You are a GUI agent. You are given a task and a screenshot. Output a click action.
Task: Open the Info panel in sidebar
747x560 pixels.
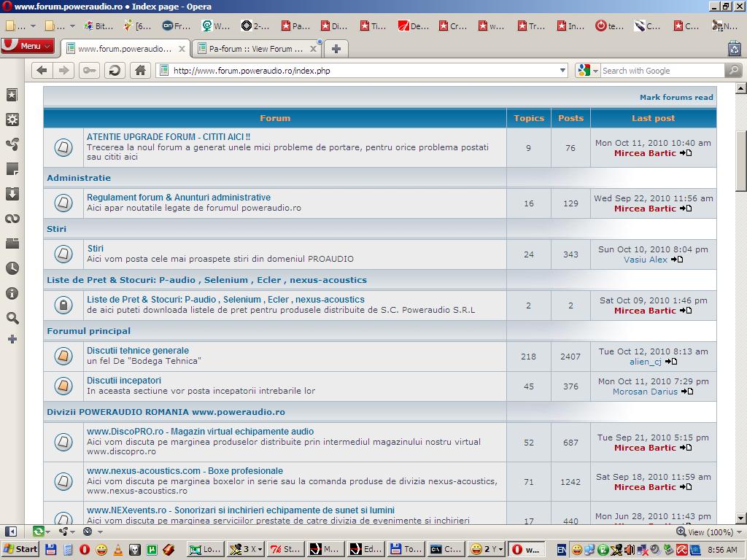click(12, 293)
